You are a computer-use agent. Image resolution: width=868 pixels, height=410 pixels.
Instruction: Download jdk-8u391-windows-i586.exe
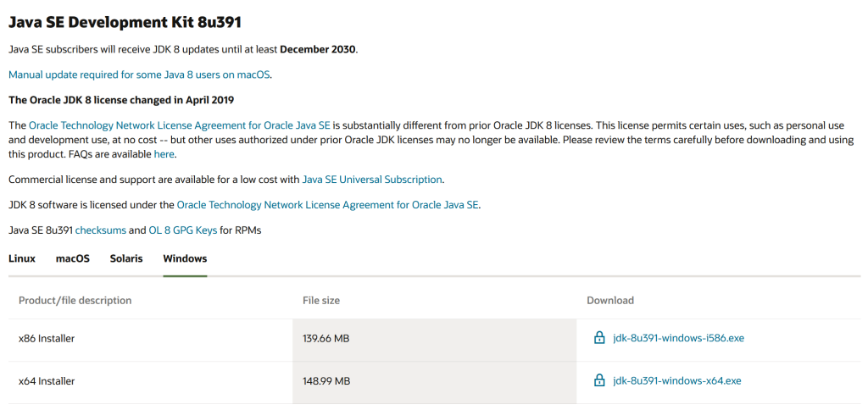click(x=678, y=338)
